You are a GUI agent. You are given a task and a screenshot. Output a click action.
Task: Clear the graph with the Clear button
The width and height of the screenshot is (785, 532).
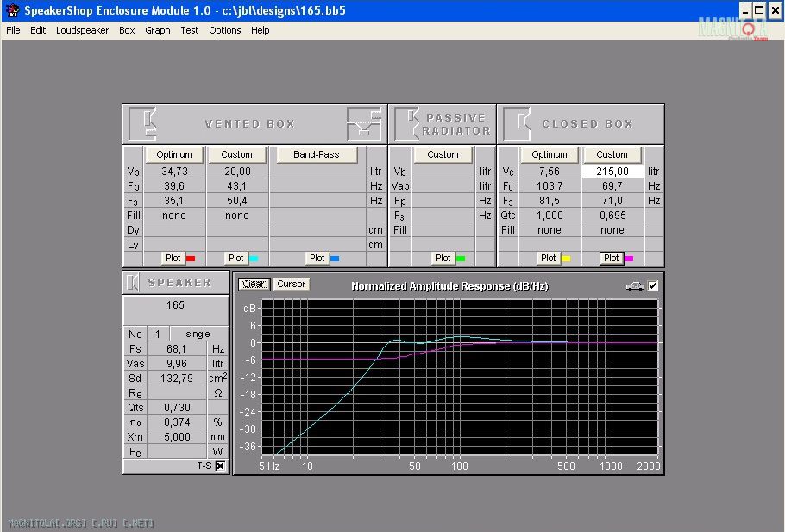254,285
